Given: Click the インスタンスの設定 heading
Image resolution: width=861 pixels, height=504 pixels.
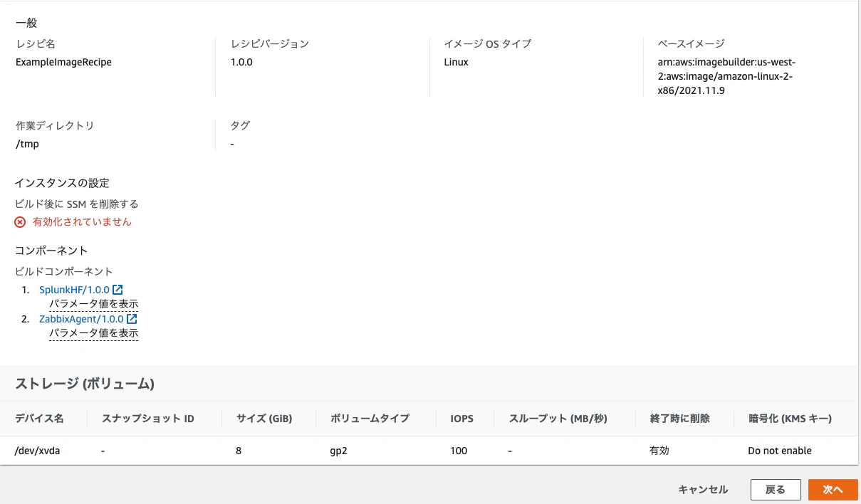Looking at the screenshot, I should click(x=62, y=183).
